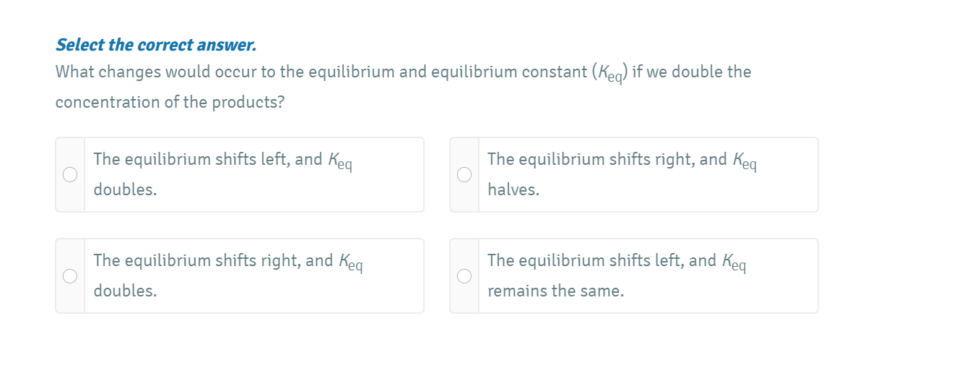The image size is (980, 376).
Task: Select radio for shifts right, Keq halves
Action: (464, 174)
